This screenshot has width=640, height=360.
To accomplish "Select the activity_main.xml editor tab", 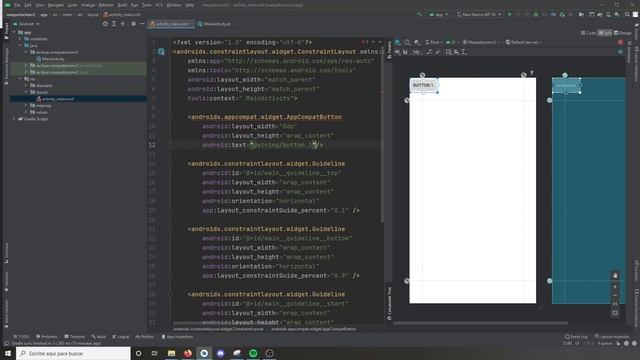I will (x=171, y=24).
